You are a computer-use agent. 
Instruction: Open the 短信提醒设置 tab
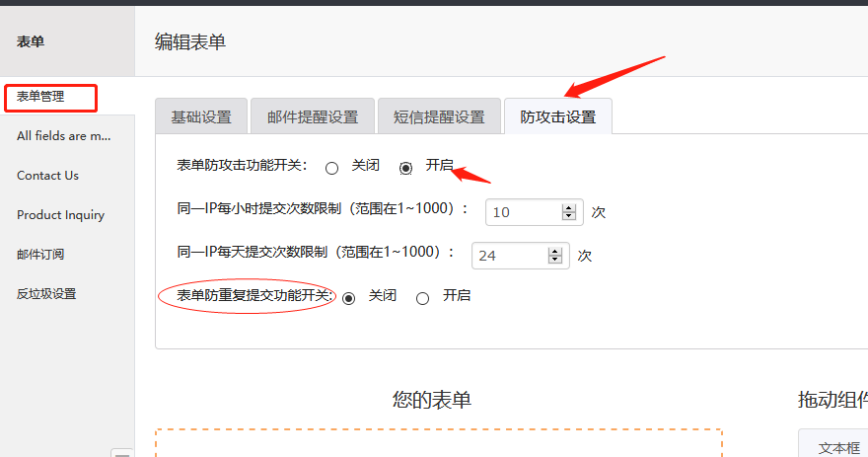point(438,116)
